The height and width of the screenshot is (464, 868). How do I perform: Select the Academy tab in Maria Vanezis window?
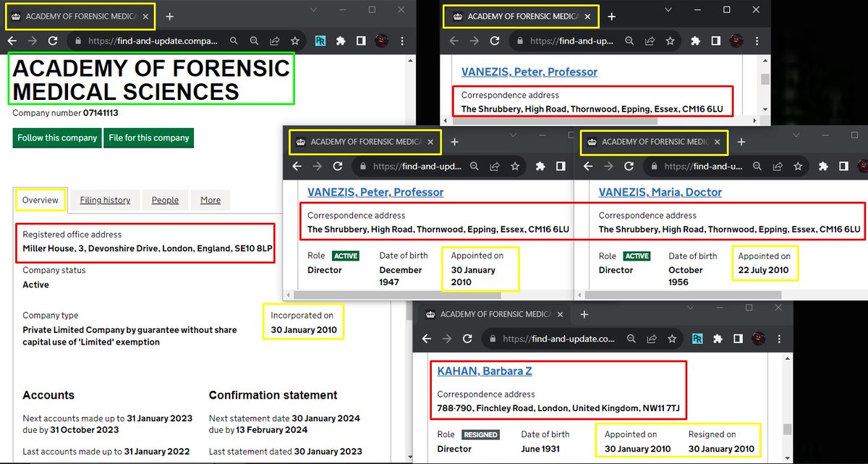(655, 142)
